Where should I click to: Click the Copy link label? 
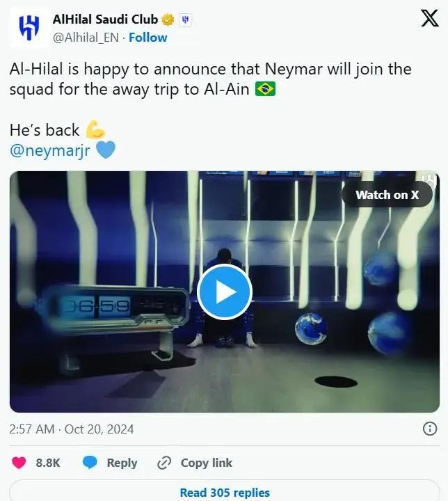[206, 463]
